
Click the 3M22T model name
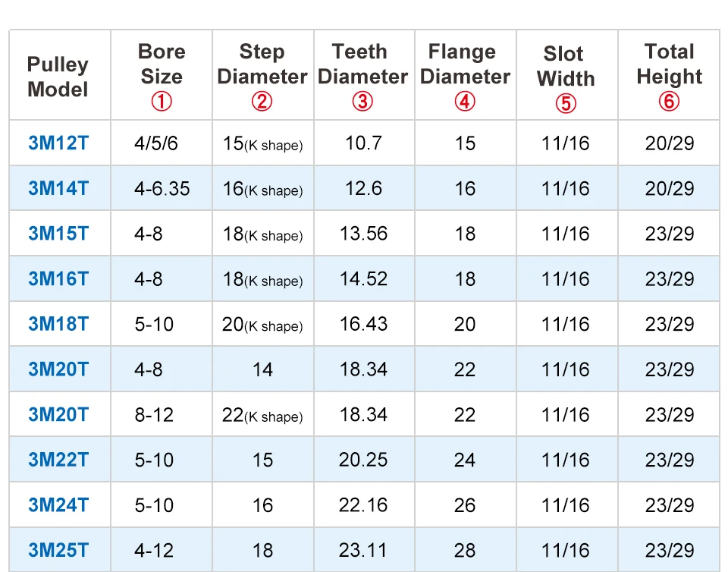[x=58, y=460]
